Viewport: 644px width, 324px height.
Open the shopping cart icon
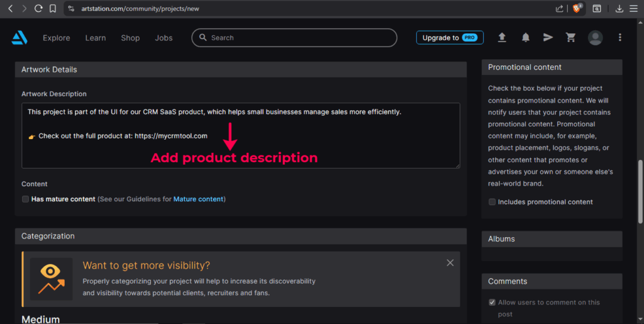tap(570, 38)
